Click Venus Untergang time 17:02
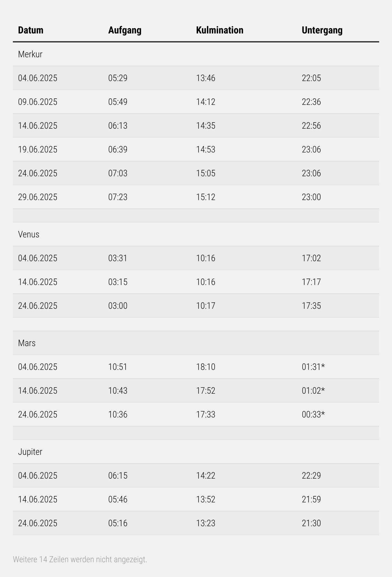The image size is (392, 577). 311,258
